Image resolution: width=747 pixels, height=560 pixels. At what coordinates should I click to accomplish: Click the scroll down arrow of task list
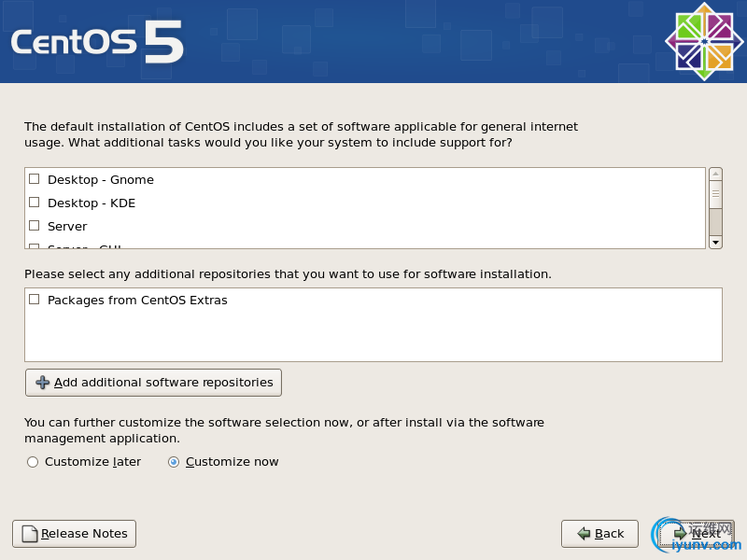tap(715, 243)
